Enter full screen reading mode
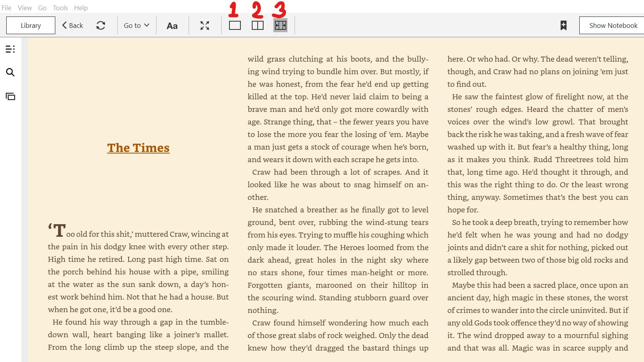Viewport: 644px width, 362px height. tap(204, 25)
